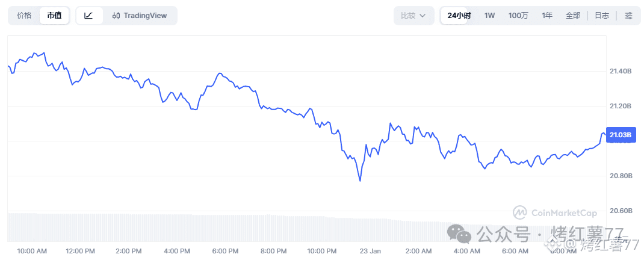Viewport: 644px width, 260px height.
Task: Toggle 日志 (log) scale
Action: pos(602,16)
